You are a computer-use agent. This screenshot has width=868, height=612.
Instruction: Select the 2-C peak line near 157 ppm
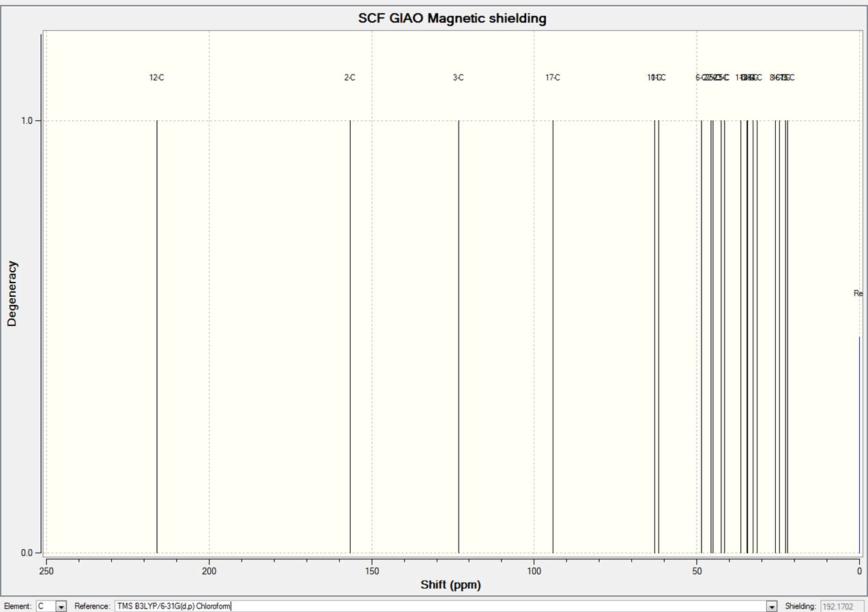click(350, 336)
